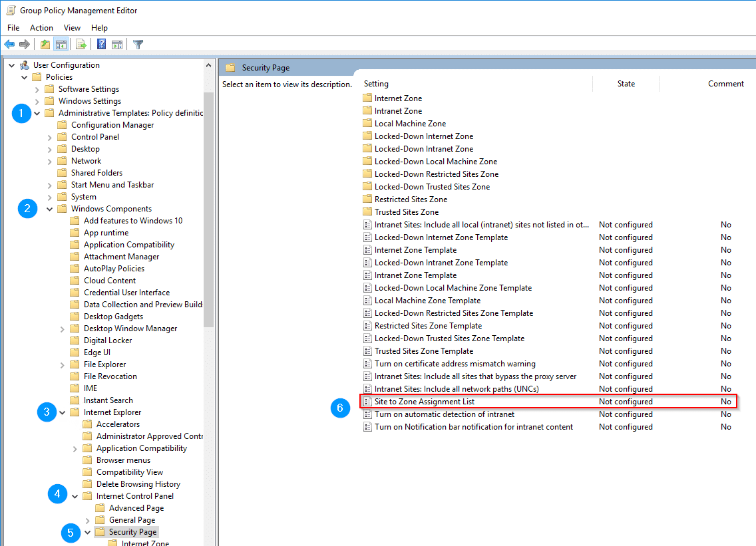
Task: Collapse the Administrative Templates node
Action: pos(37,113)
